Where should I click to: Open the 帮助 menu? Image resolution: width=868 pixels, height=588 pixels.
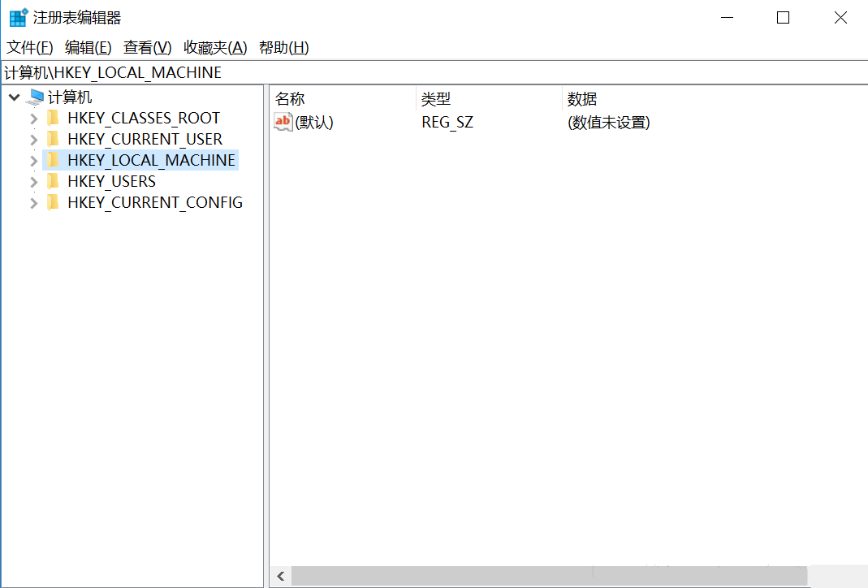(x=283, y=47)
